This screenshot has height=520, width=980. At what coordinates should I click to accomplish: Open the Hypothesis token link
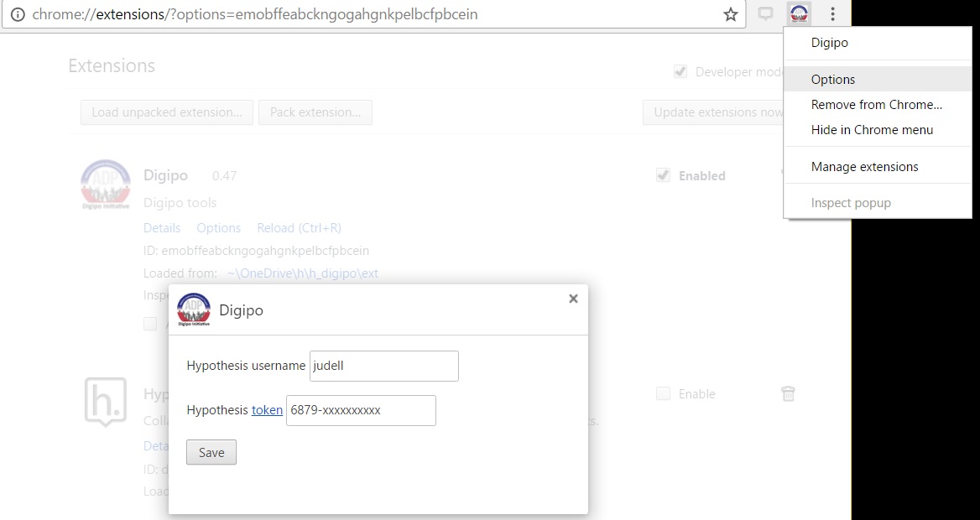click(267, 410)
